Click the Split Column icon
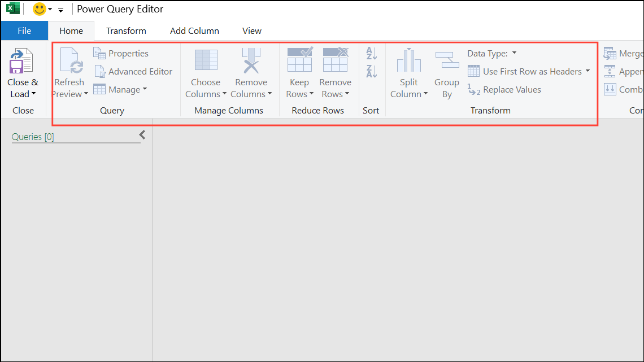The image size is (644, 362). tap(408, 61)
